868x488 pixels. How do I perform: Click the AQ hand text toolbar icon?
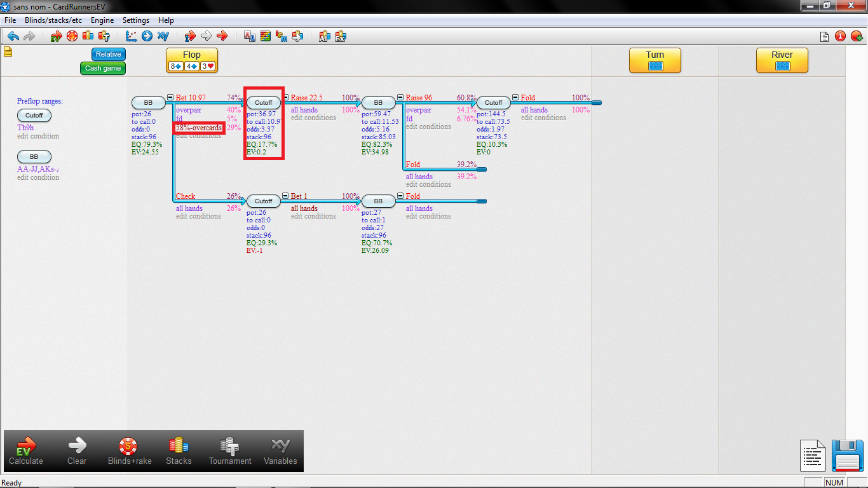tap(250, 36)
